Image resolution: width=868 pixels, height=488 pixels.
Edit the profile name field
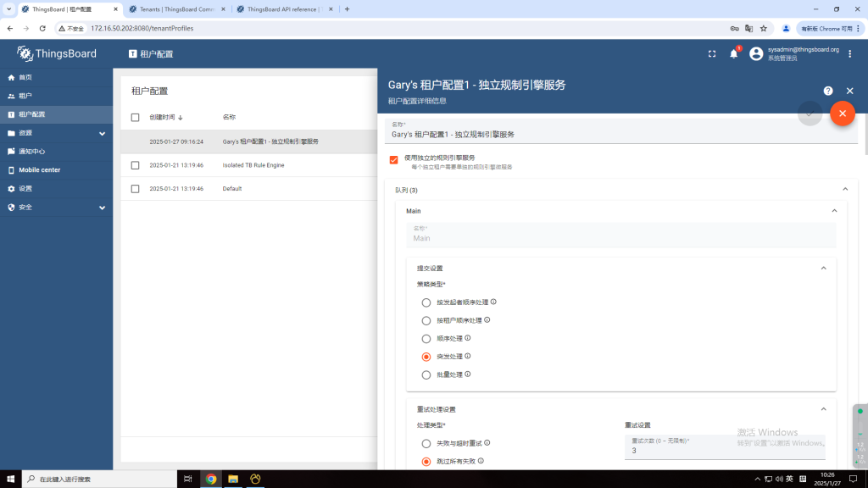(621, 130)
